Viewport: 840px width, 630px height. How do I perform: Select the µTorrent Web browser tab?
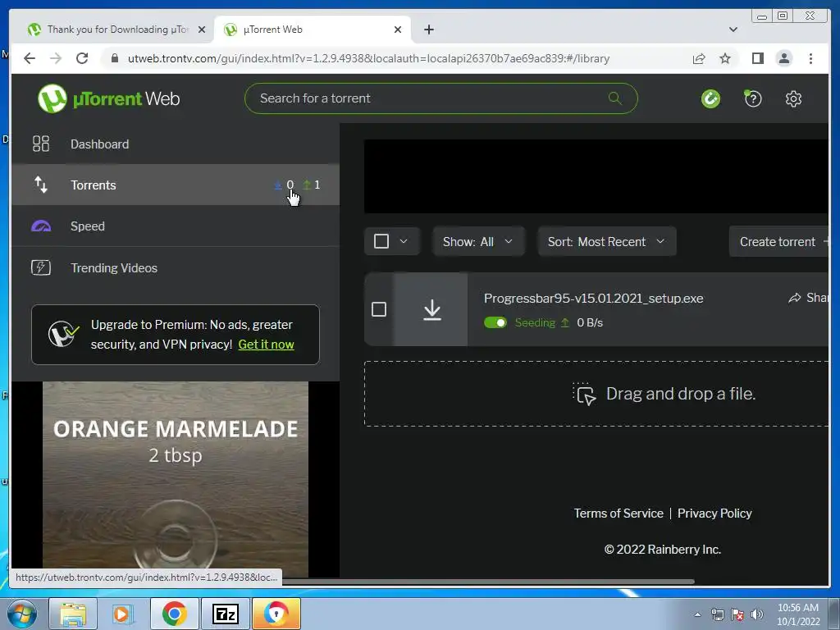(x=313, y=30)
